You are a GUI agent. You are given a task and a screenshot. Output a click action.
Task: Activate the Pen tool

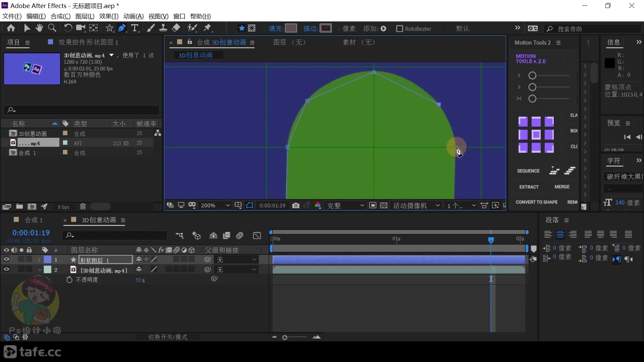(122, 28)
